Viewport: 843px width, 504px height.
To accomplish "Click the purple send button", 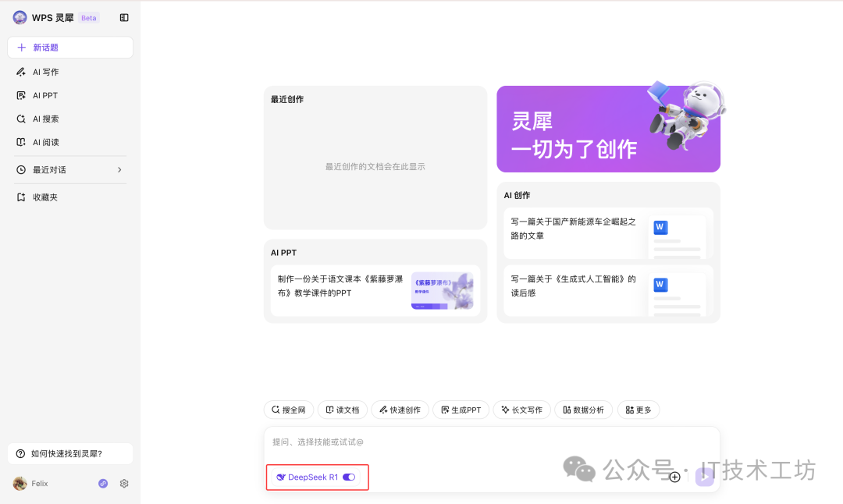I will (x=704, y=477).
